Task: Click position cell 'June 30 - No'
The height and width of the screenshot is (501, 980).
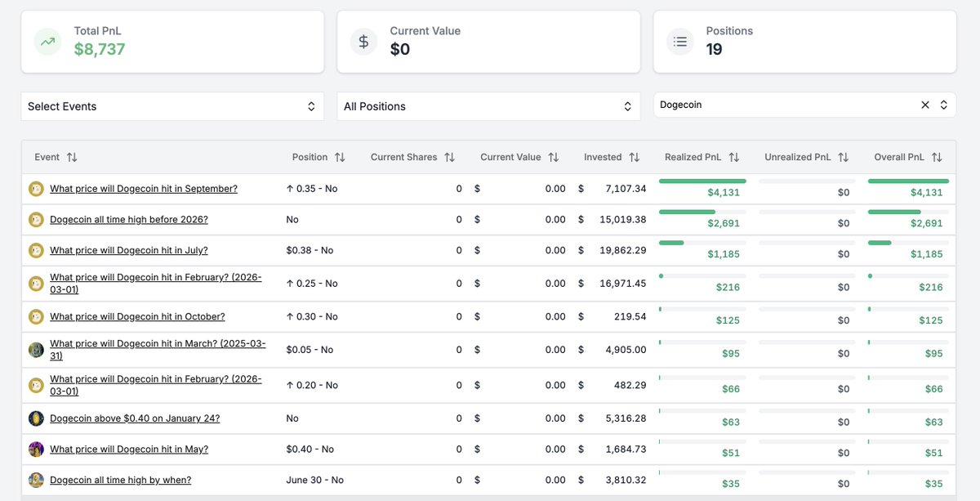Action: pos(315,480)
